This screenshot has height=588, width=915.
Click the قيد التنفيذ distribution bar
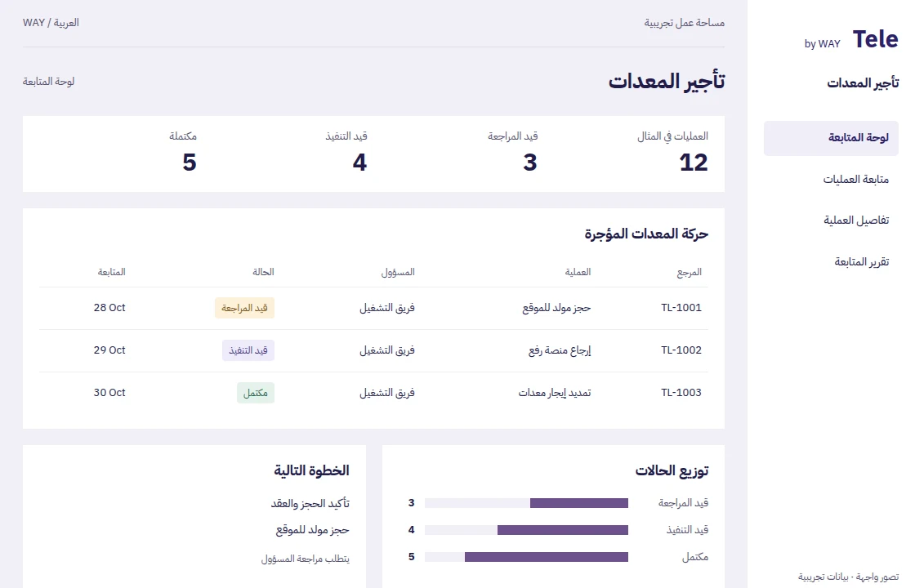tap(526, 530)
